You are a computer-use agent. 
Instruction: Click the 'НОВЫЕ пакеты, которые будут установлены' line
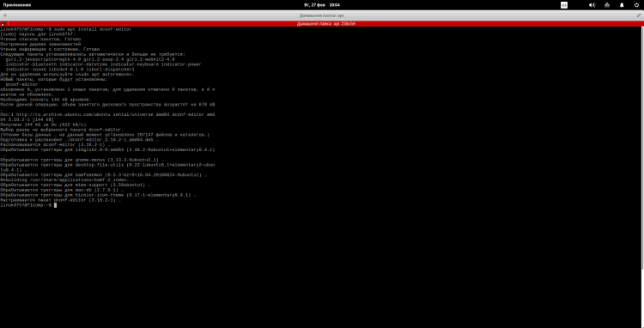53,79
